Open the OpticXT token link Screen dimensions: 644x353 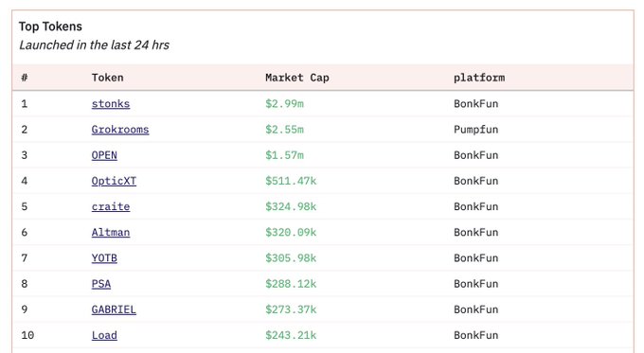pos(114,181)
